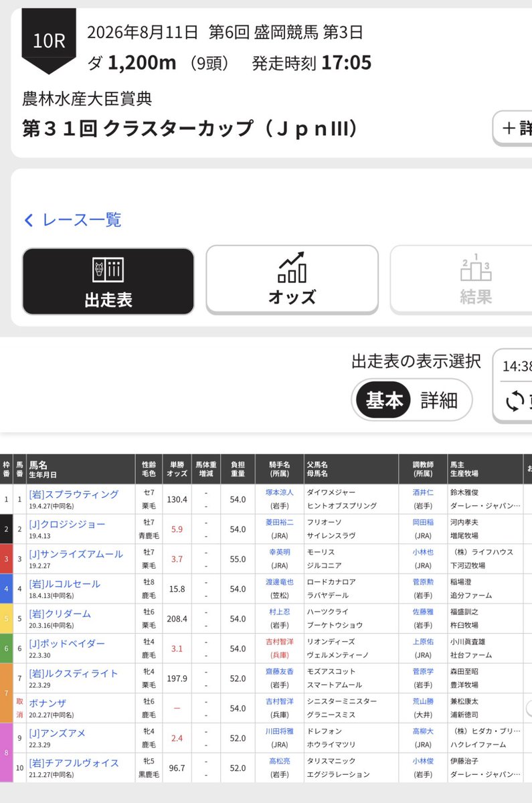
Task: Open jockey 幸英明
Action: coord(279,552)
